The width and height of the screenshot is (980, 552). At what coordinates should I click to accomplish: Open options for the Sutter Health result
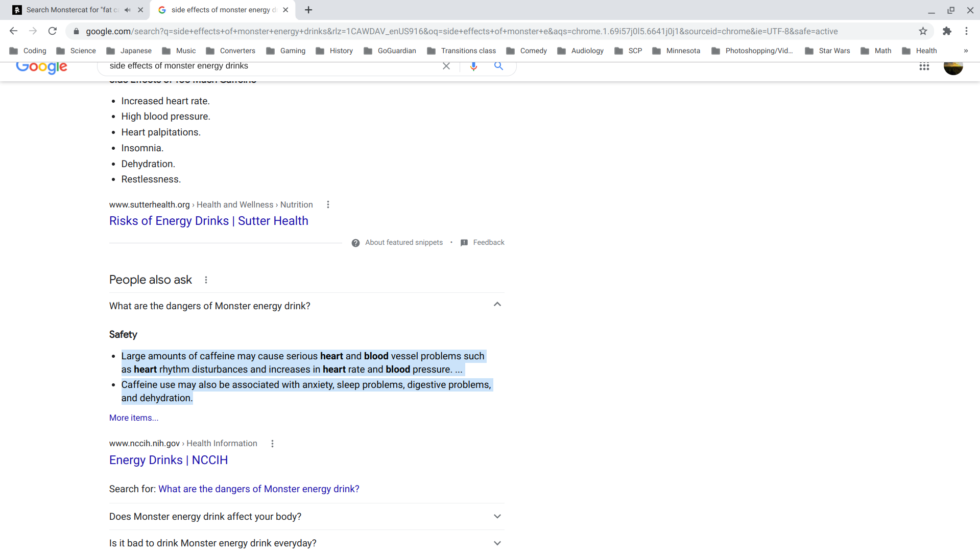[x=328, y=204]
